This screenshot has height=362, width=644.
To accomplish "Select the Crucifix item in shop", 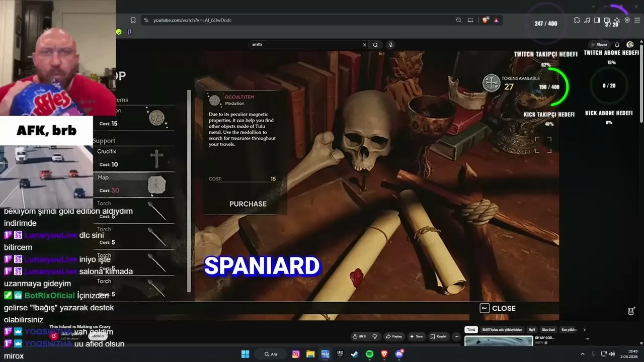I will 135,158.
